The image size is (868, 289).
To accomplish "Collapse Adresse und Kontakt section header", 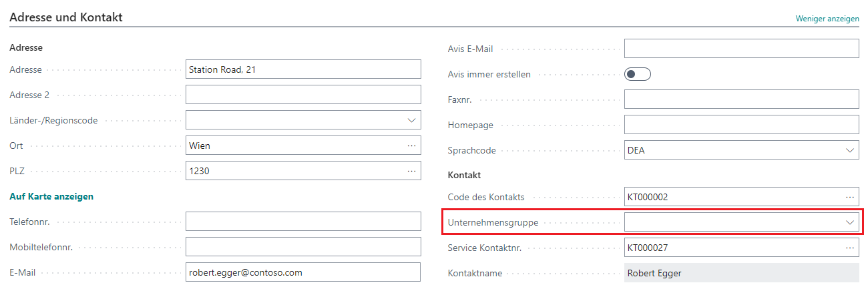I will (66, 18).
